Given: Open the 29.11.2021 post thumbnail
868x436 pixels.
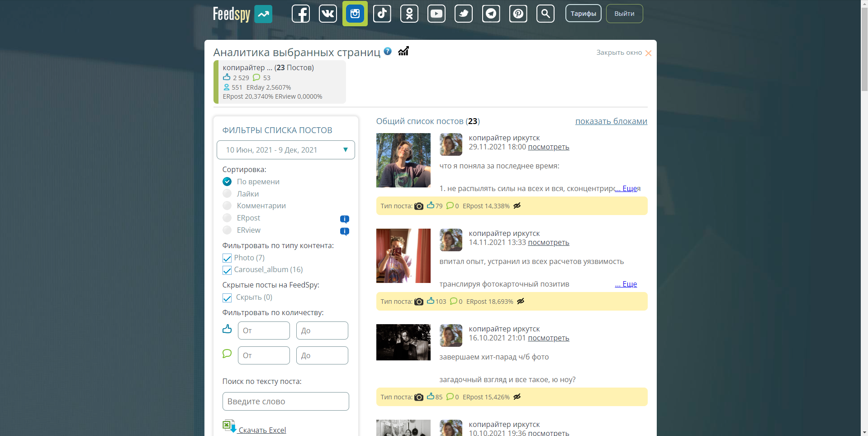Looking at the screenshot, I should click(x=403, y=160).
